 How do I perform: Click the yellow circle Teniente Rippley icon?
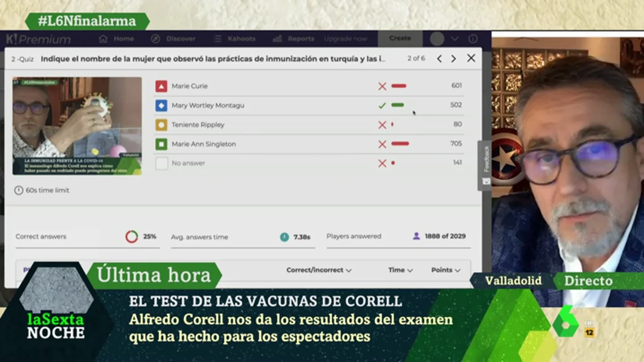pos(161,125)
